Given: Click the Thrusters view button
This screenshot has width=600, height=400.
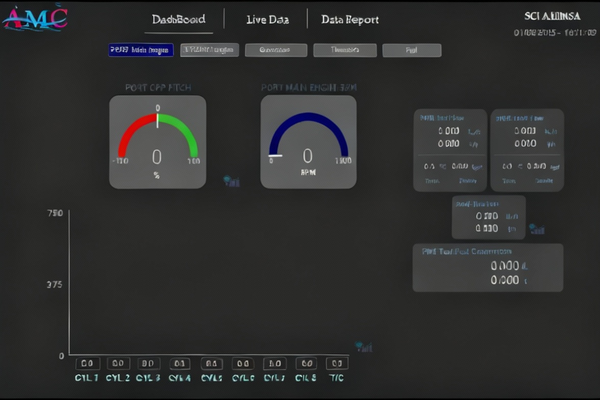Looking at the screenshot, I should tap(344, 50).
